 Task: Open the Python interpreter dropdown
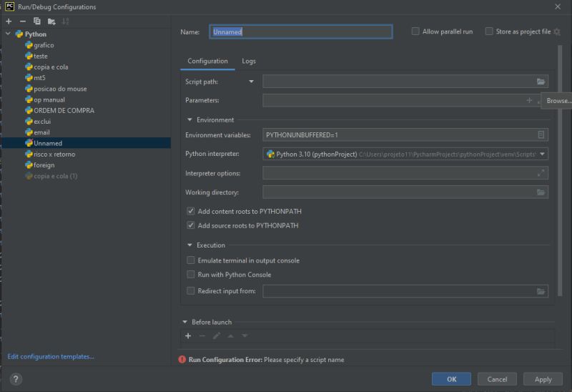[x=542, y=155]
